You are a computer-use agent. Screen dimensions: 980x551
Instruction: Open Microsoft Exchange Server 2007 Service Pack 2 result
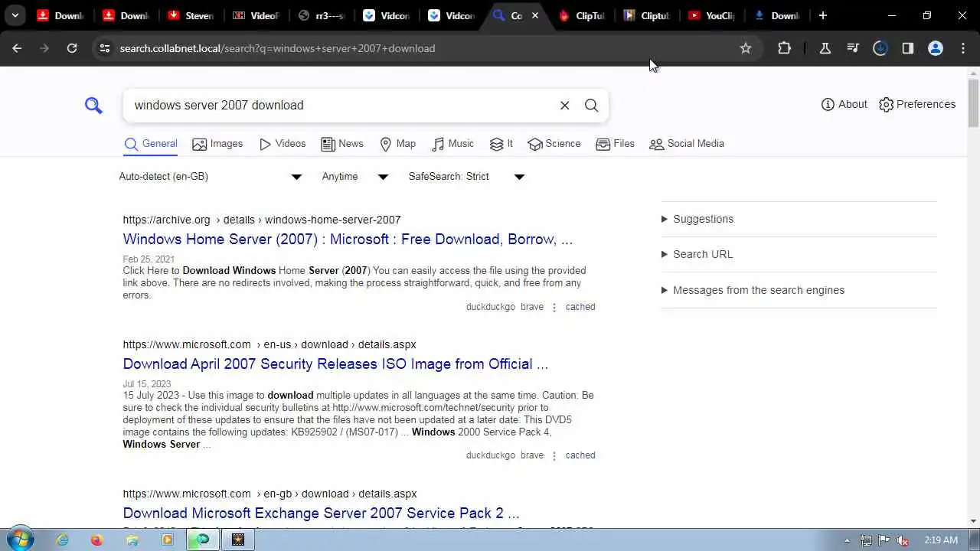[321, 514]
